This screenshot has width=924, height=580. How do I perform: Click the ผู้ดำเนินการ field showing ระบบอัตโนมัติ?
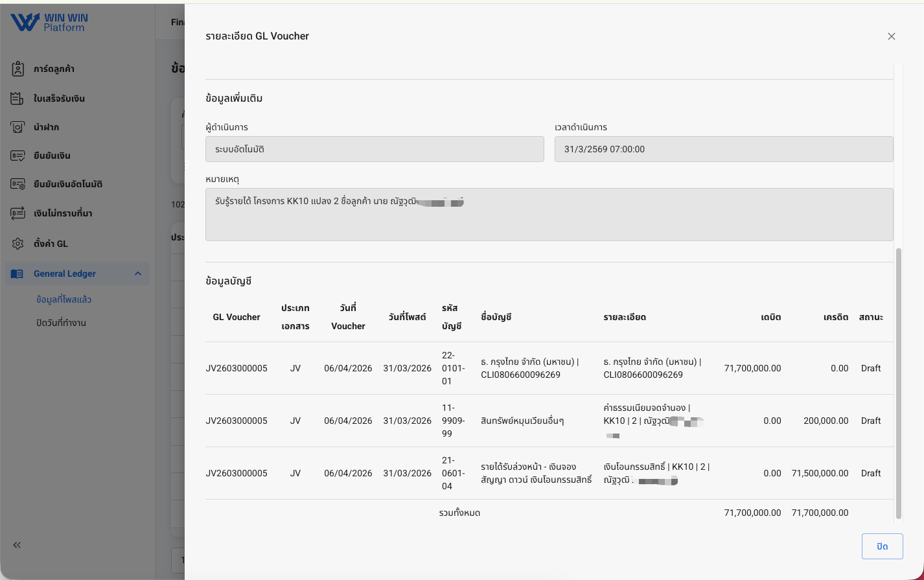[374, 149]
